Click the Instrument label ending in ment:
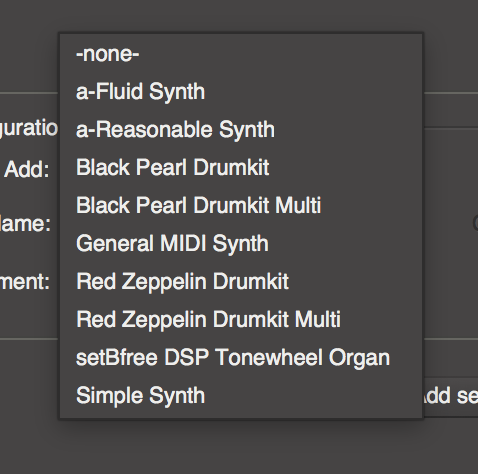The height and width of the screenshot is (474, 478). tap(25, 282)
